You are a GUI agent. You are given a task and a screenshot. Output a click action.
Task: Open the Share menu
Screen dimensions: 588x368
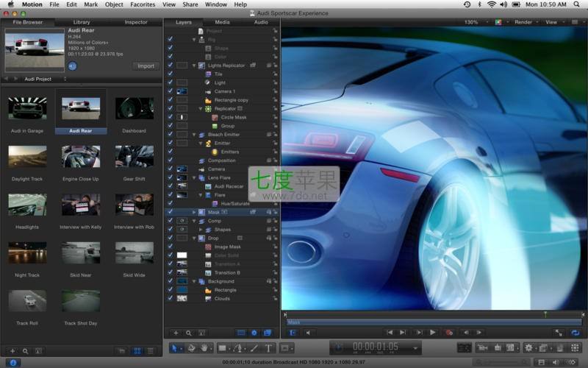click(x=190, y=4)
